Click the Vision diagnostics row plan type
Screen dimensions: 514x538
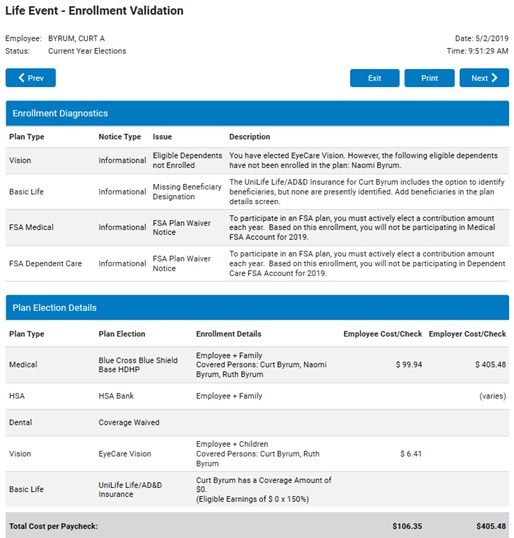pos(20,160)
